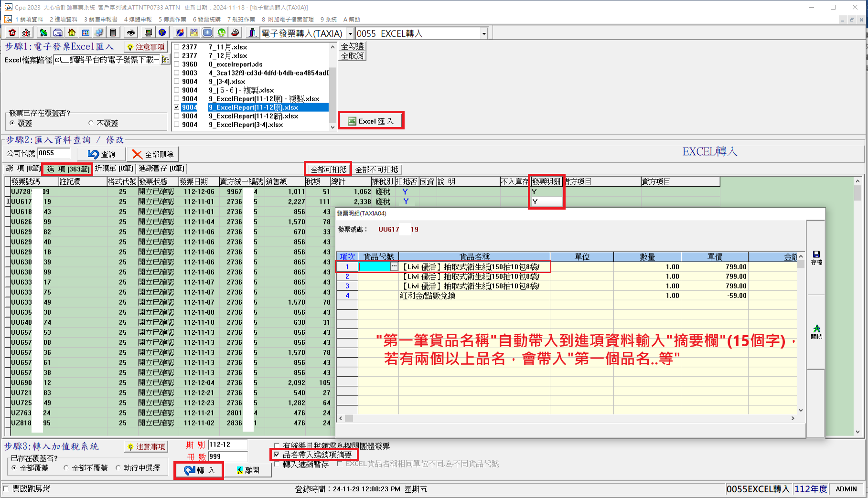The image size is (868, 498).
Task: Click the globe icon in the toolbar
Action: 162,32
